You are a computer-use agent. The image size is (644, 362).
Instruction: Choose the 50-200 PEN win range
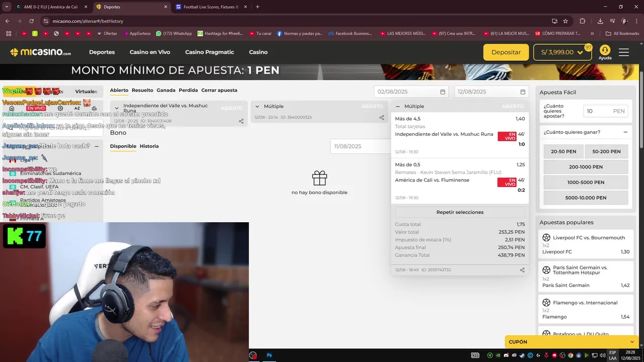click(606, 151)
